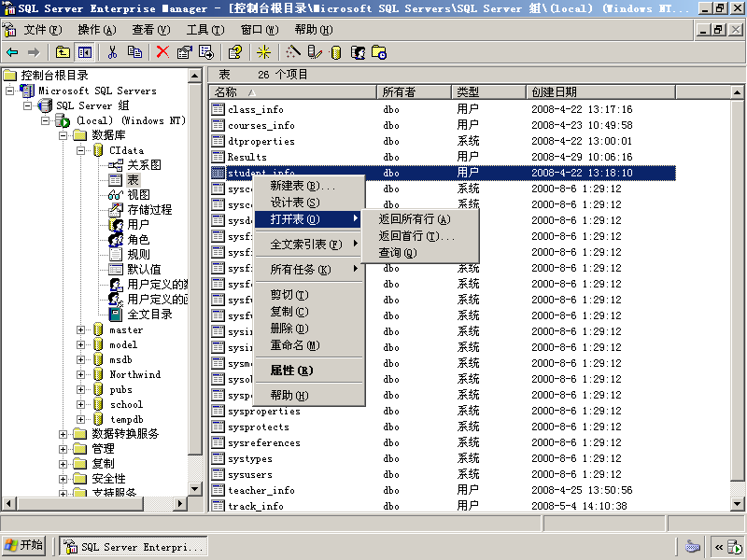Choose 属性(R) in context menu
The width and height of the screenshot is (747, 560).
pyautogui.click(x=309, y=370)
